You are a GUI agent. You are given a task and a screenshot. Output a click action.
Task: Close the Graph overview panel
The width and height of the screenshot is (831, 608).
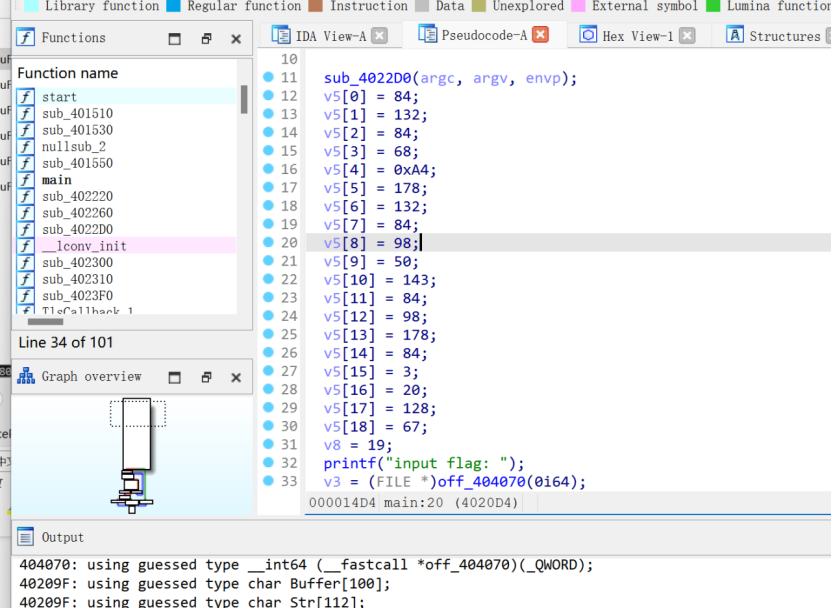pos(236,377)
